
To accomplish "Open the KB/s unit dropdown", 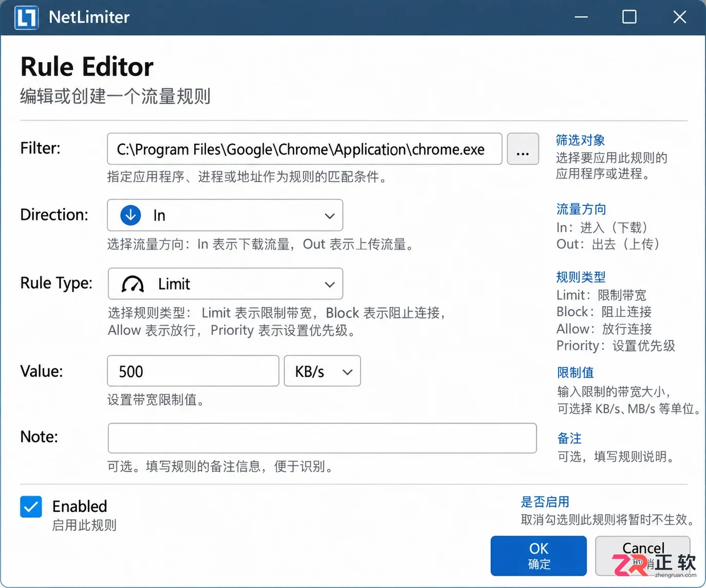I will pyautogui.click(x=322, y=371).
